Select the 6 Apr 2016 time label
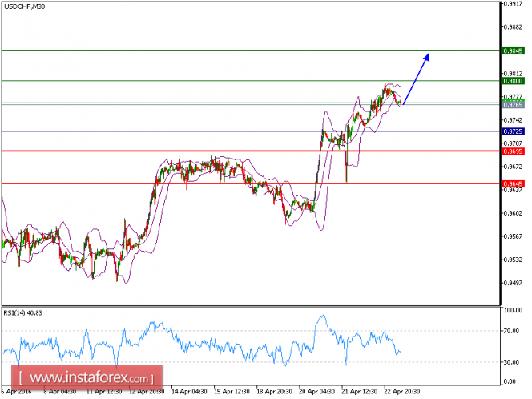The width and height of the screenshot is (532, 399). pyautogui.click(x=16, y=391)
